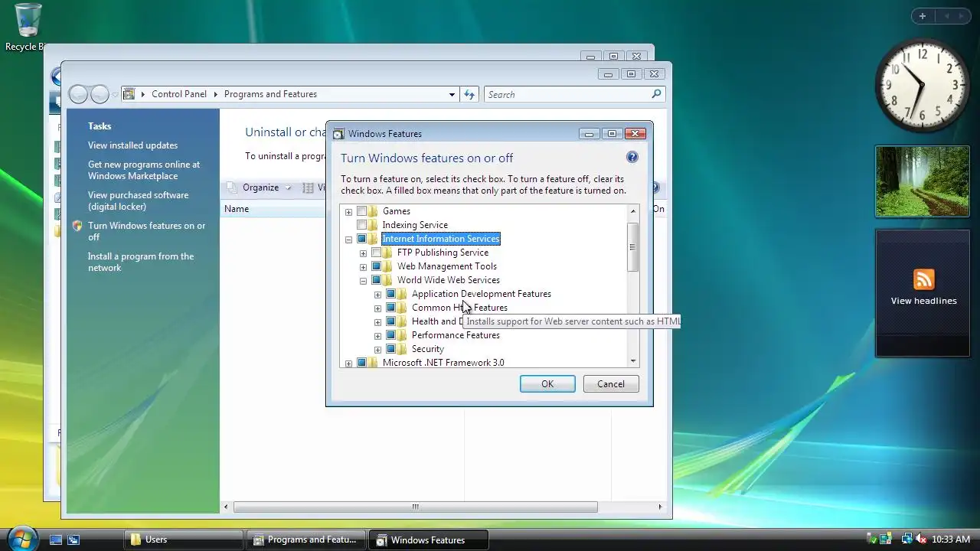The image size is (980, 551).
Task: Click the Application Development Features folder icon
Action: tap(402, 294)
